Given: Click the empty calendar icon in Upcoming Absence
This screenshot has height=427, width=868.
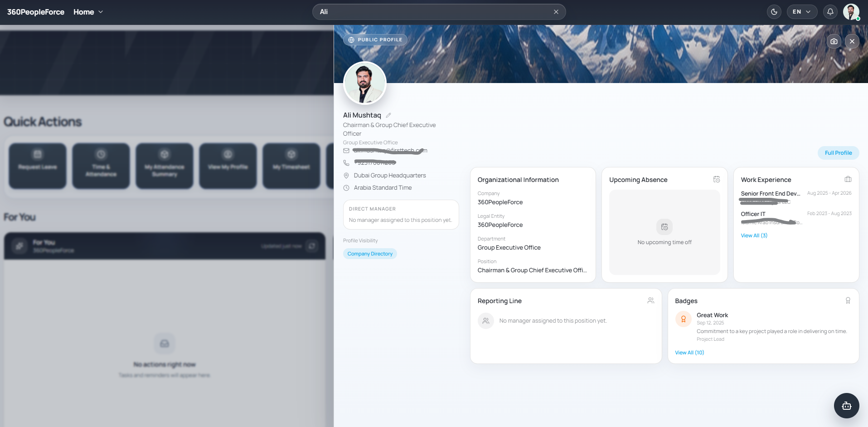Looking at the screenshot, I should coord(664,227).
